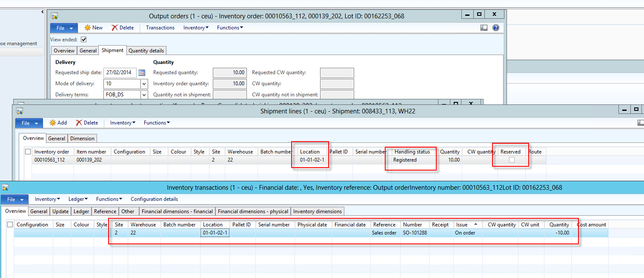Toggle the View ended checkbox
Screen dimensions: 644x278
84,40
